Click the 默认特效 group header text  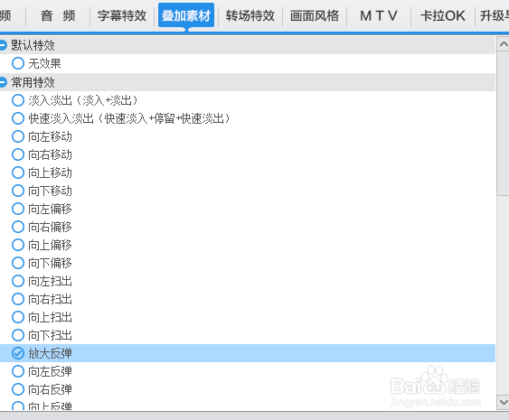[x=33, y=45]
